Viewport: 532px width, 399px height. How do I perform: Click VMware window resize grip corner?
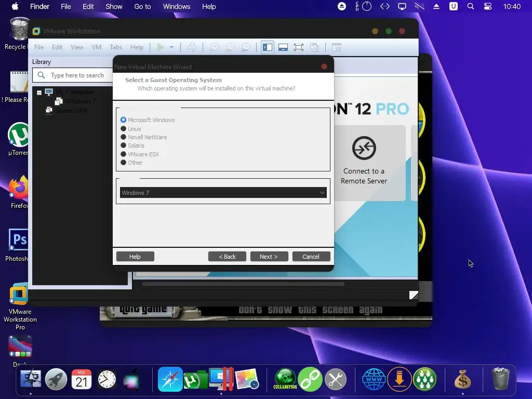pos(414,295)
